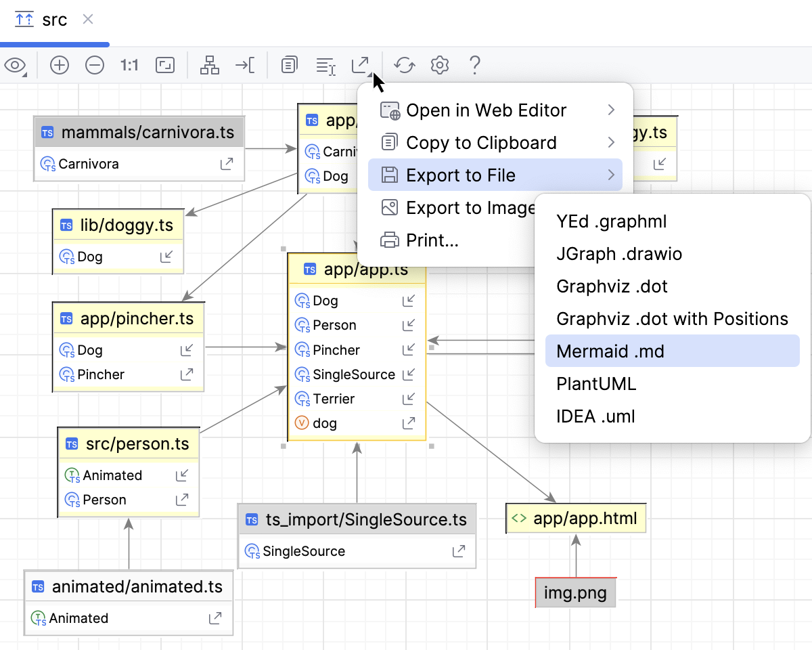Zoom out with the minus icon
This screenshot has width=812, height=650.
95,66
